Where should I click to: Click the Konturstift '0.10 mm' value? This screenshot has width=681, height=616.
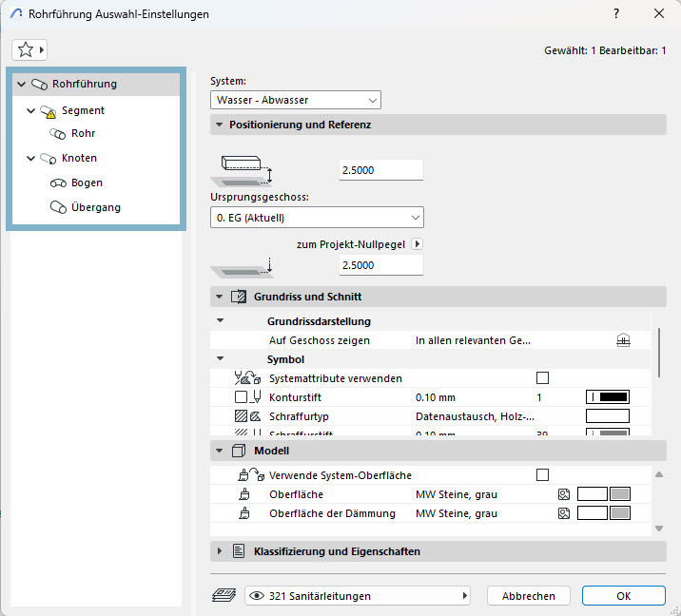436,397
